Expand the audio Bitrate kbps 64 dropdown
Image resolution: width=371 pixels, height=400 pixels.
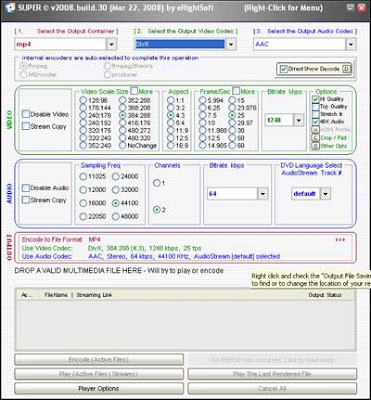pos(263,194)
